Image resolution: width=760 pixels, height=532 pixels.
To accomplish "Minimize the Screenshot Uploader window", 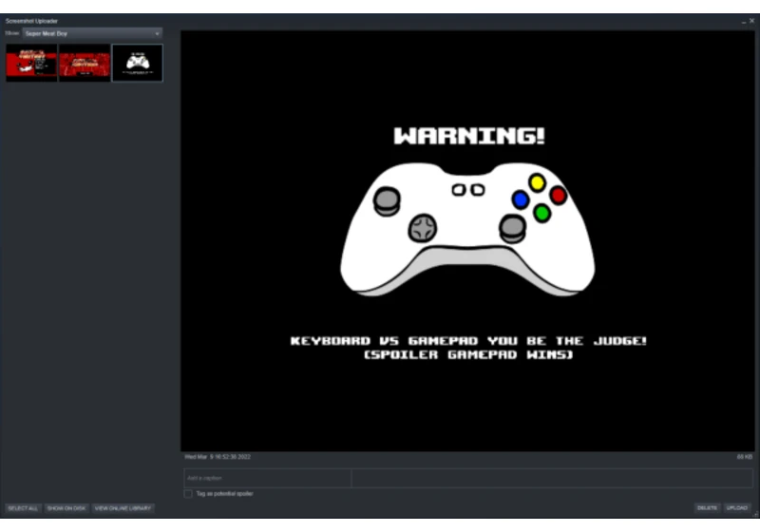I will (744, 21).
